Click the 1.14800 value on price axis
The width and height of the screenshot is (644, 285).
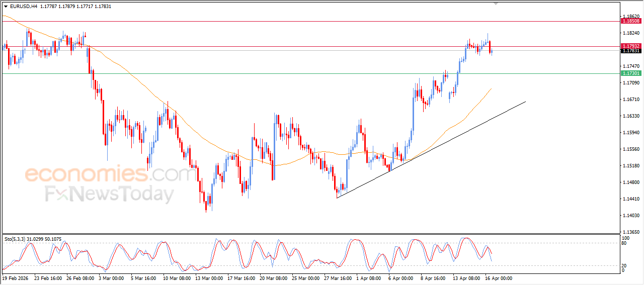[x=631, y=182]
